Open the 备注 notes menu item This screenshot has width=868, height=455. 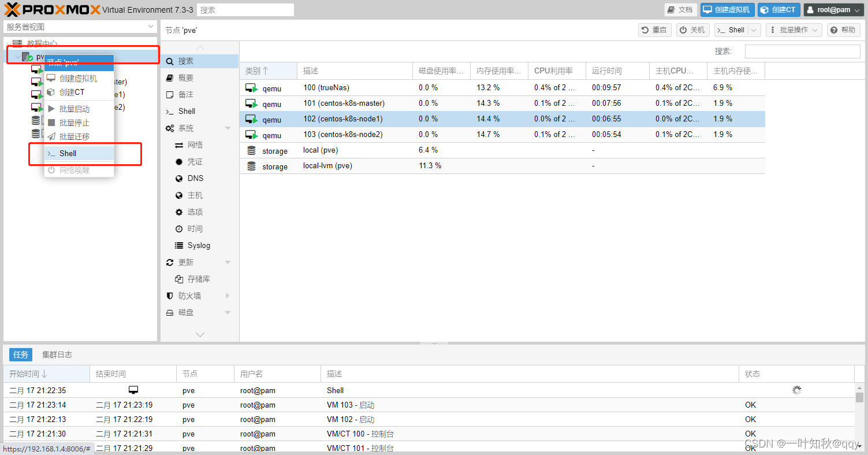tap(199, 94)
